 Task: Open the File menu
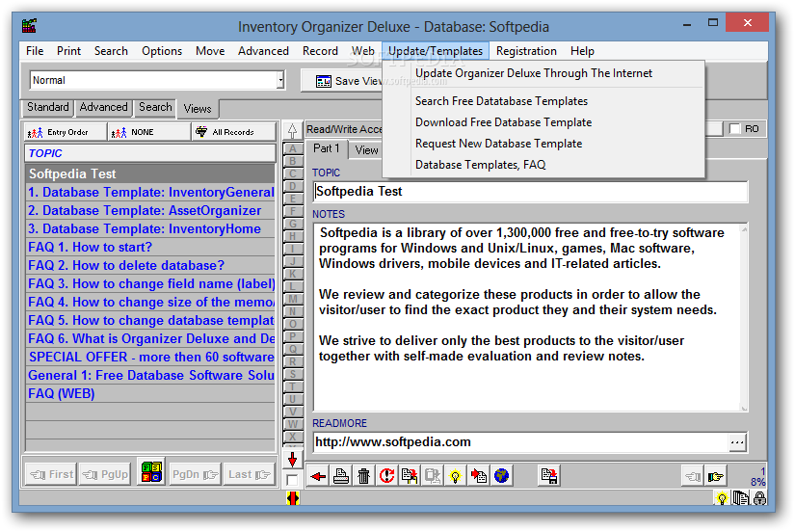(35, 51)
